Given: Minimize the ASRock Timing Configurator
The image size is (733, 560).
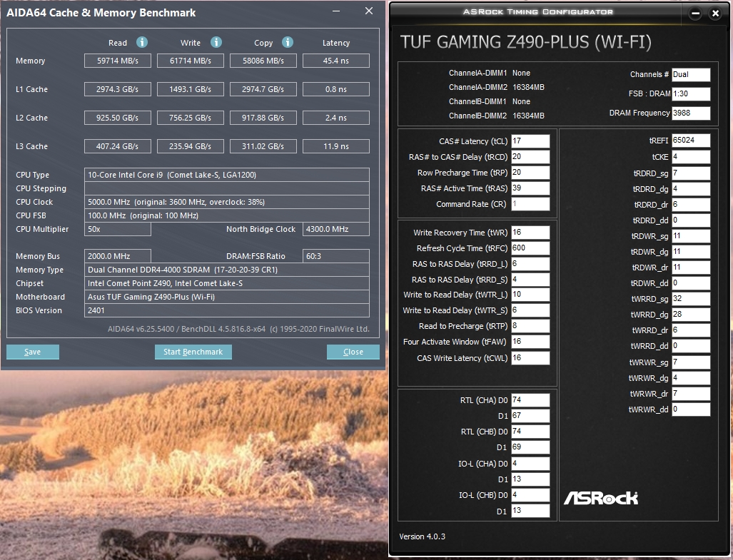Looking at the screenshot, I should pos(696,14).
